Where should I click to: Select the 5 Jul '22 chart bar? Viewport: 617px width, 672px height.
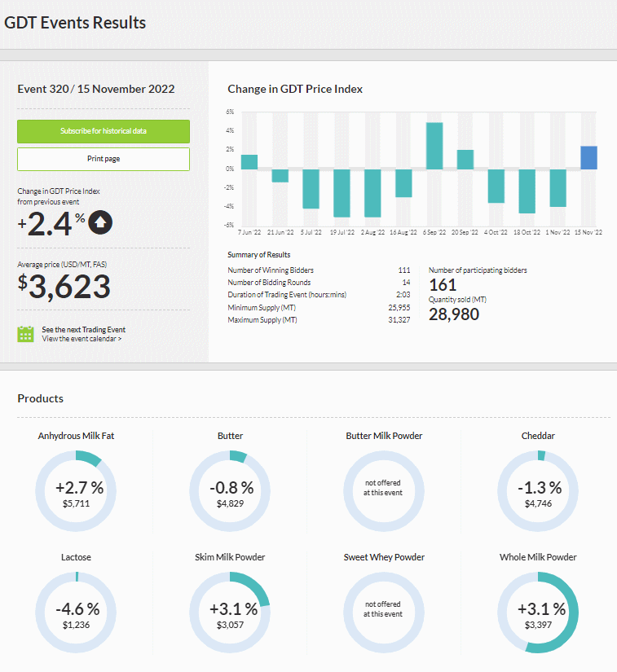pyautogui.click(x=311, y=189)
